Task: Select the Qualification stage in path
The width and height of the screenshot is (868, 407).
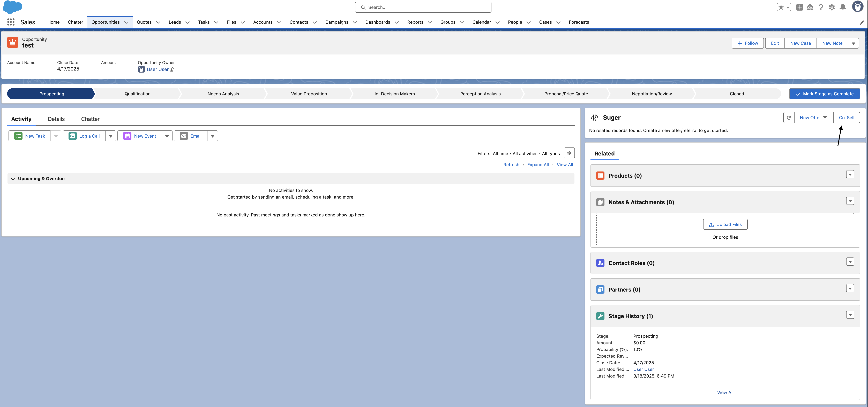Action: (137, 94)
